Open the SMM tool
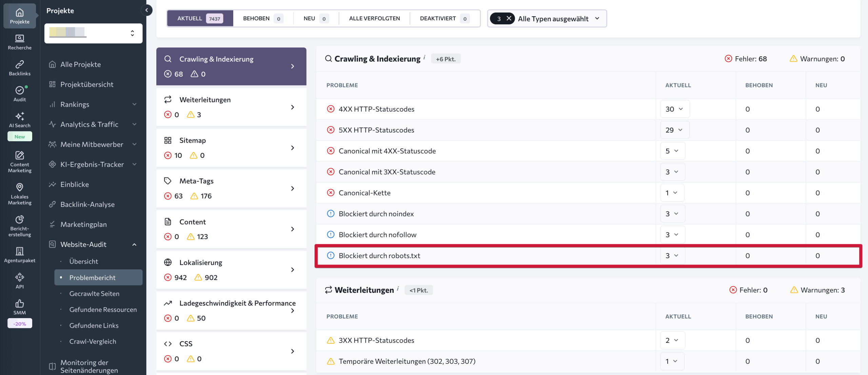Viewport: 868px width, 375px height. (19, 307)
